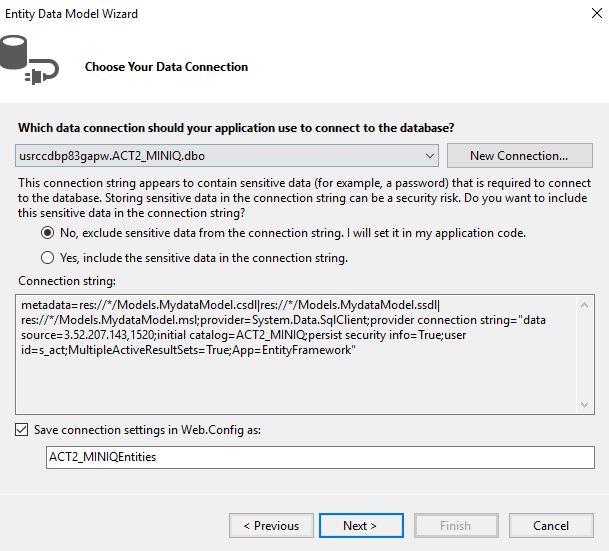Viewport: 609px width, 551px height.
Task: Choose Yes, include sensitive data option
Action: point(48,257)
